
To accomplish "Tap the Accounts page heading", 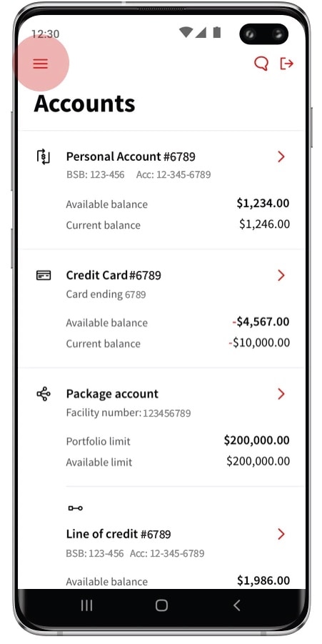I will click(x=84, y=103).
